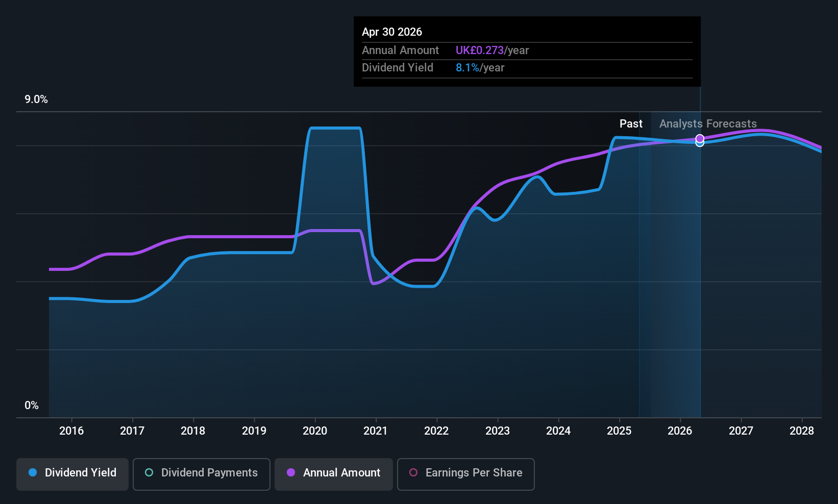This screenshot has height=504, width=838.
Task: Click the 2027 x-axis label
Action: point(741,431)
